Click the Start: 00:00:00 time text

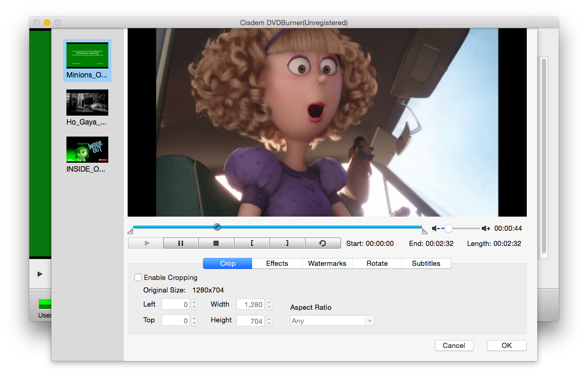370,244
